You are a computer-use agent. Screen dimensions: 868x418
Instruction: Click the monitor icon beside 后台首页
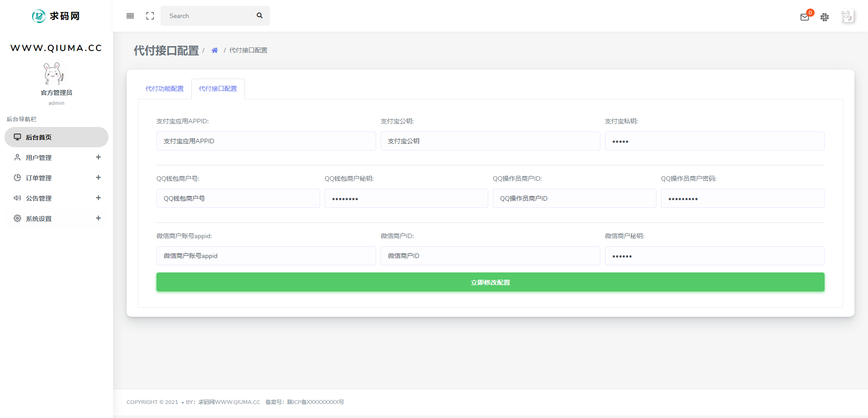coord(17,137)
